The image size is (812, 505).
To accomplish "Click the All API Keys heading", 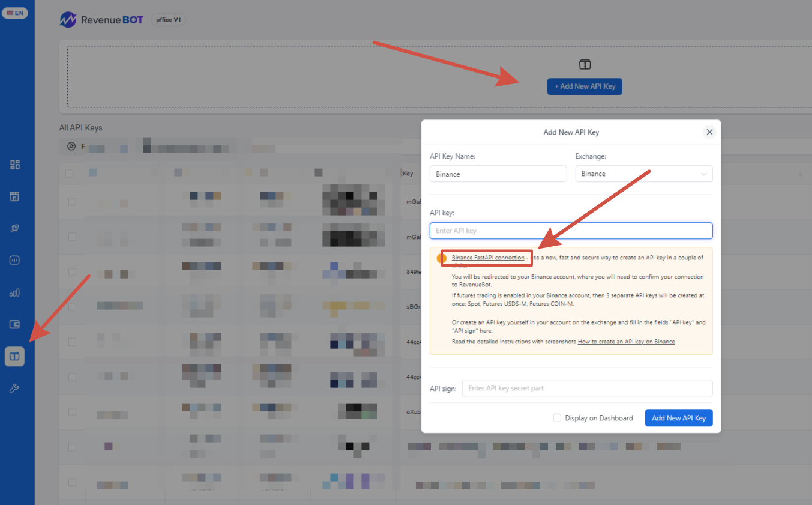I will (81, 128).
